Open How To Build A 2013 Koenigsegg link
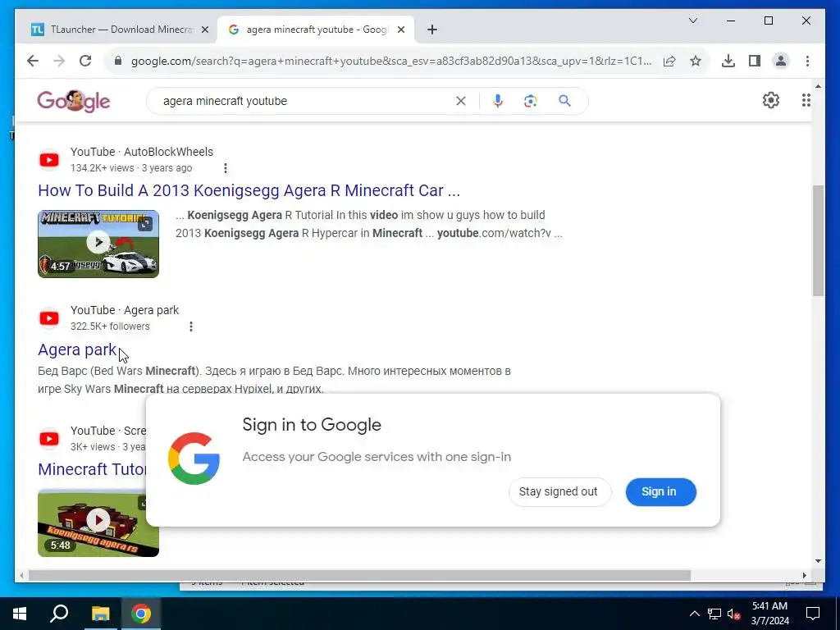 tap(249, 190)
